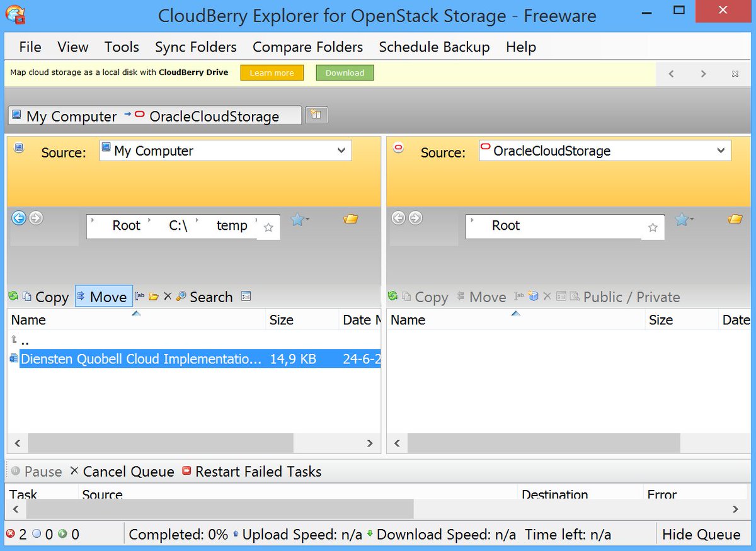Click Move in the left pane toolbar
The image size is (756, 551).
[103, 297]
